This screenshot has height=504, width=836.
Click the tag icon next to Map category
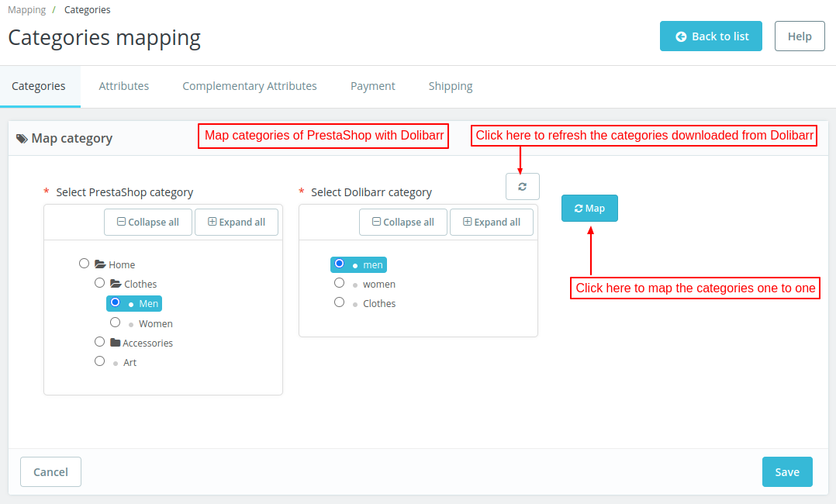click(22, 139)
